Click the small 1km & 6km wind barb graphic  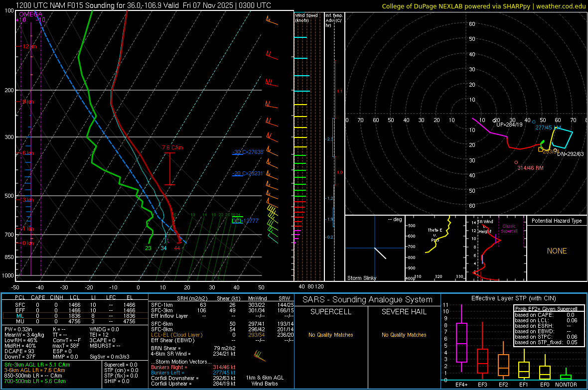tap(260, 356)
